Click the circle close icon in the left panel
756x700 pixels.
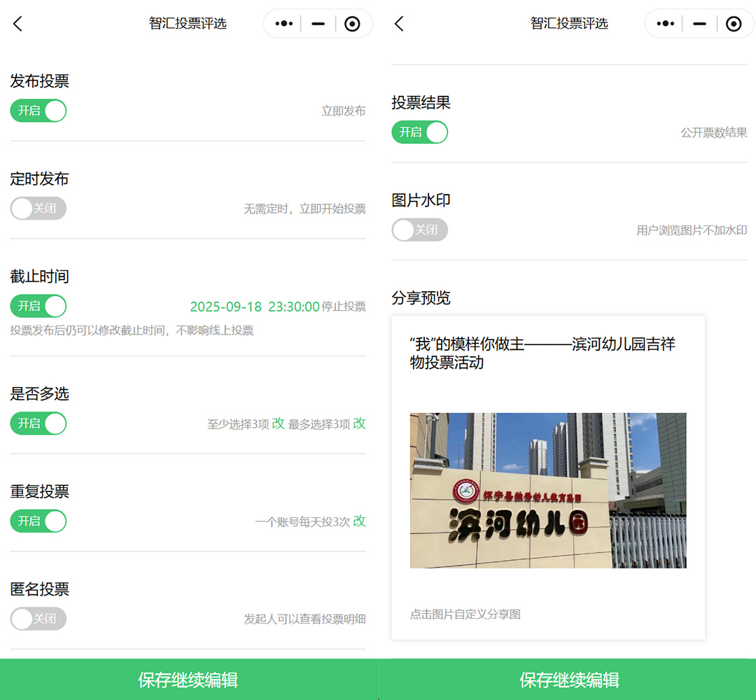click(x=353, y=24)
